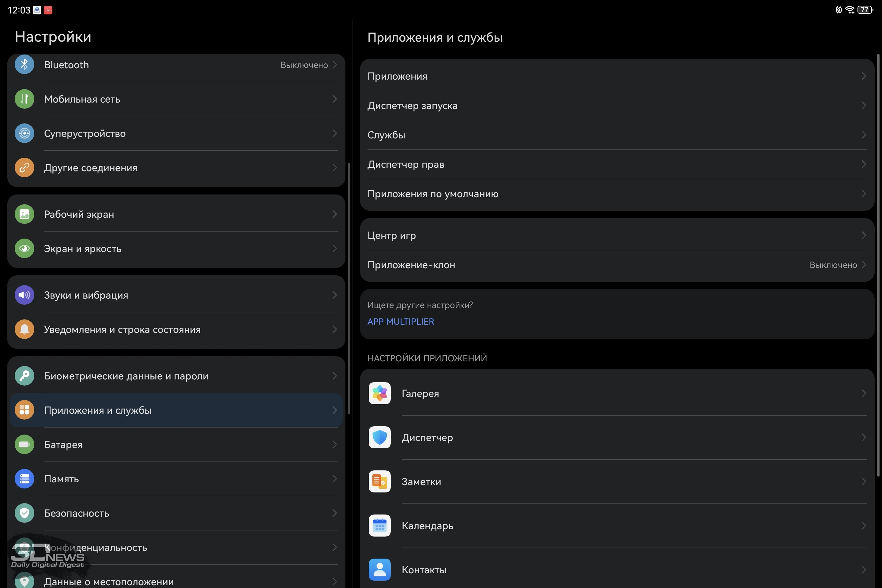Screen dimensions: 882x588
Task: Select the Батарея row
Action: (176, 444)
